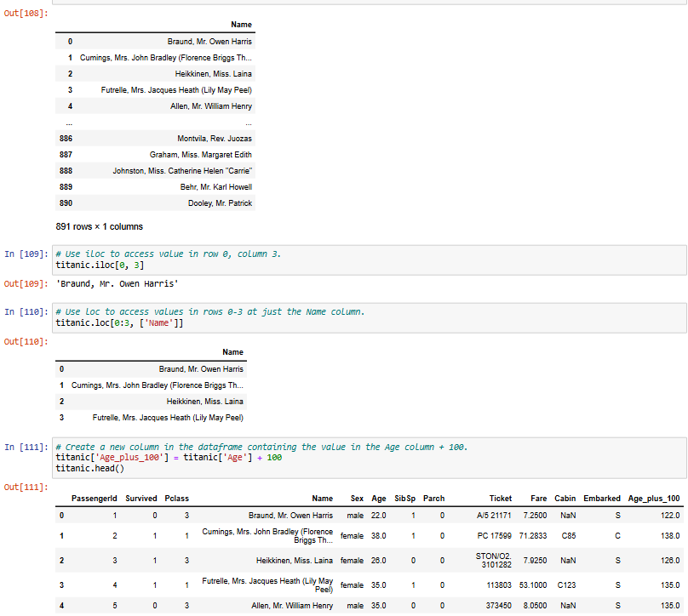The width and height of the screenshot is (688, 616).
Task: Click 'Behr, Mr. Karl Howell' in row 889
Action: (216, 187)
